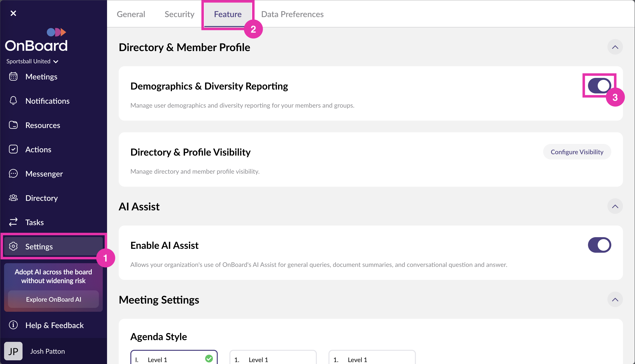Click the Directory people icon
Viewport: 635px width, 364px height.
point(13,198)
